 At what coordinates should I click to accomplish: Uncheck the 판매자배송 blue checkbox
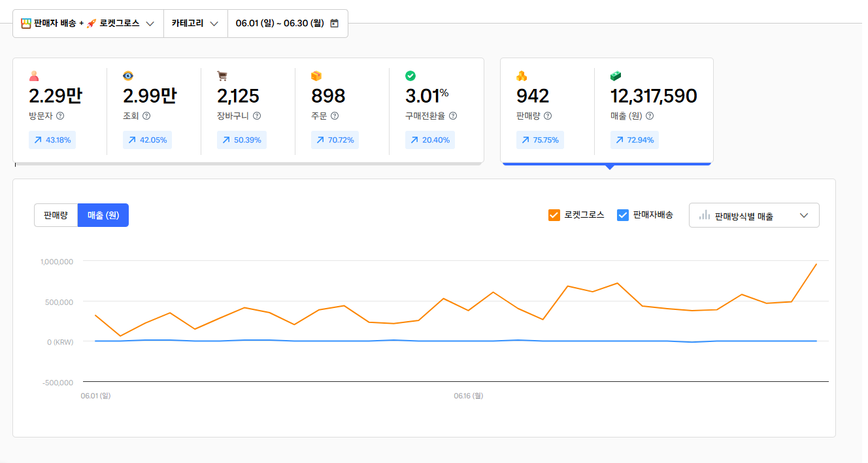623,214
